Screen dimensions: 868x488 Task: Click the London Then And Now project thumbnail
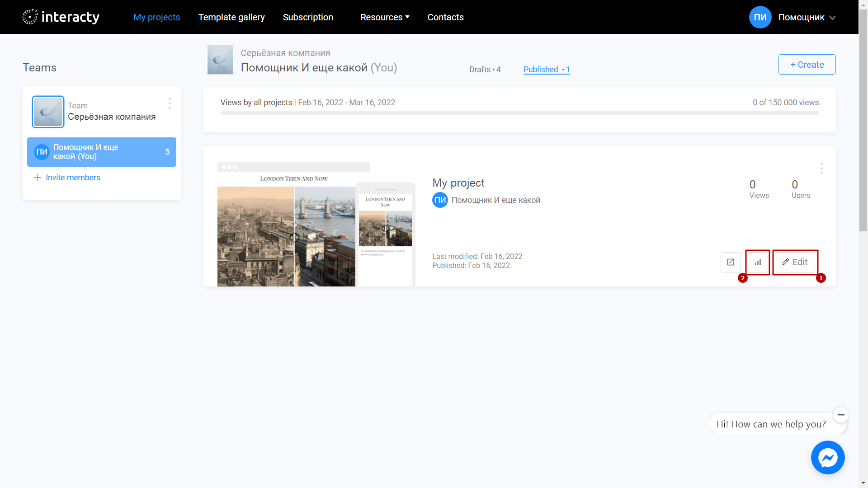316,225
